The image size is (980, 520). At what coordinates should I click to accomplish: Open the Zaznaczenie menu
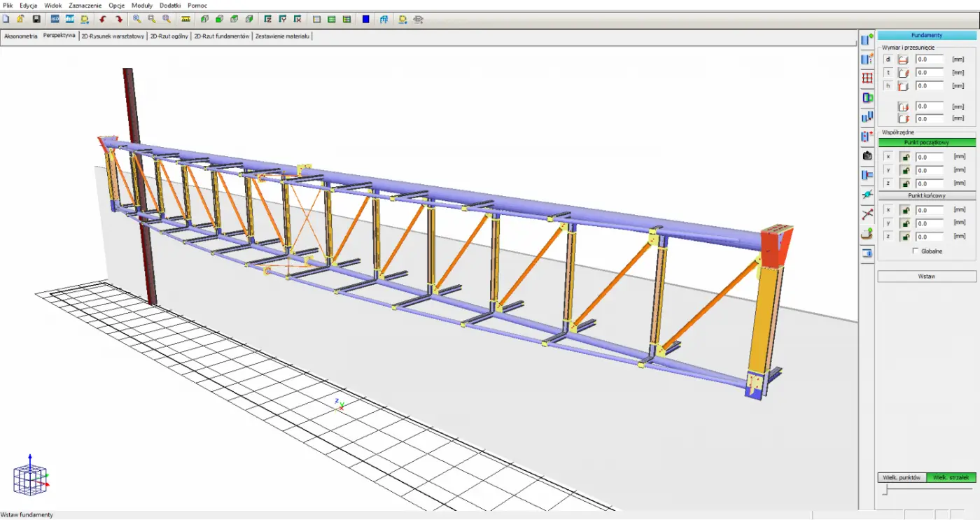click(x=85, y=5)
